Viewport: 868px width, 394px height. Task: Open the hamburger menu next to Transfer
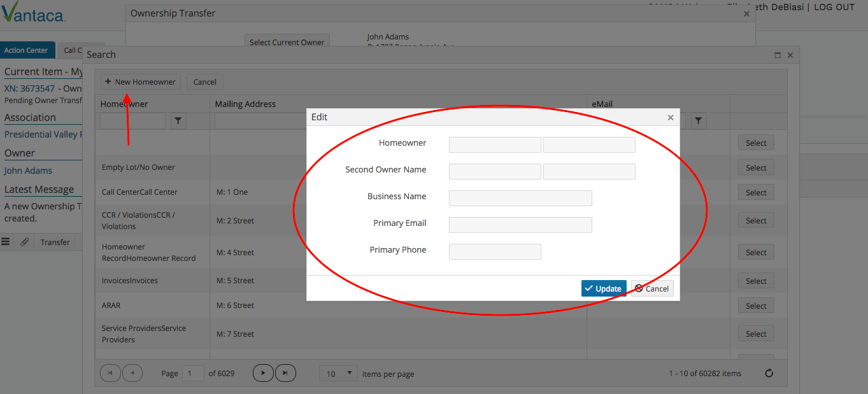(6, 241)
